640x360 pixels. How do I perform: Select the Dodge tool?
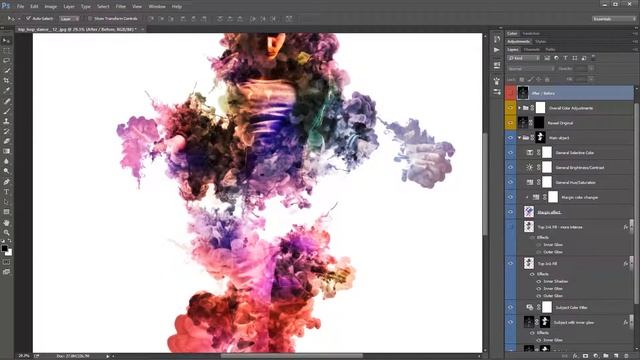coord(6,171)
